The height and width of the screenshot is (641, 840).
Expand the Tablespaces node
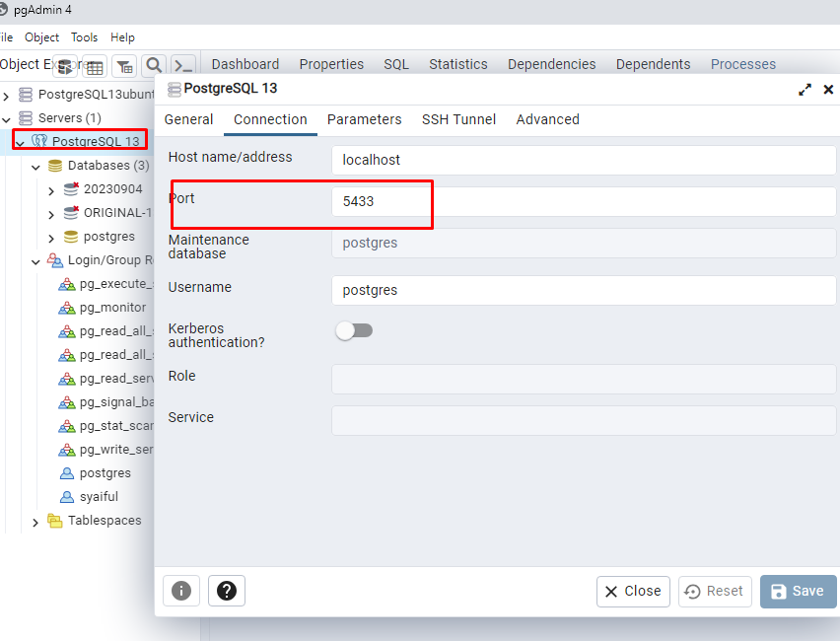point(35,522)
